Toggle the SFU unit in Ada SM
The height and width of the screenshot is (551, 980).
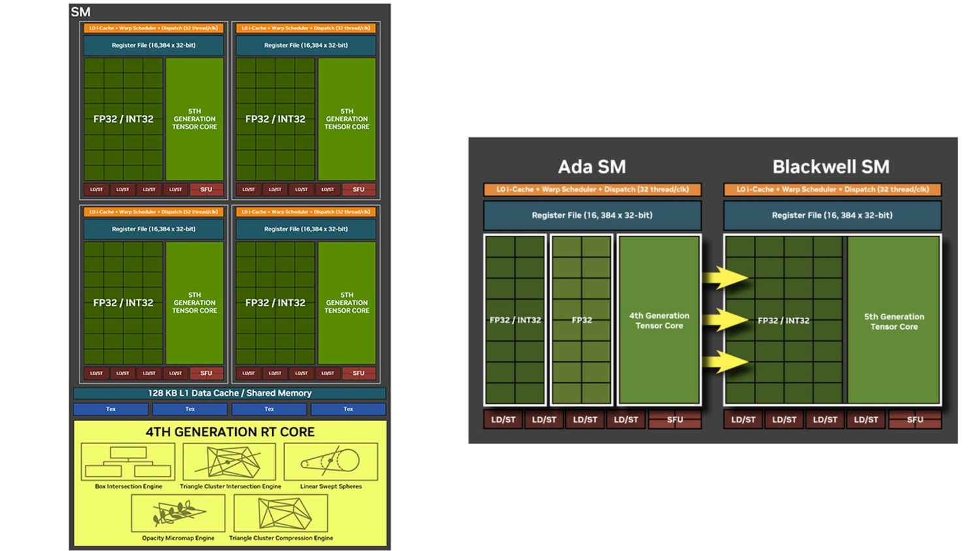(675, 420)
